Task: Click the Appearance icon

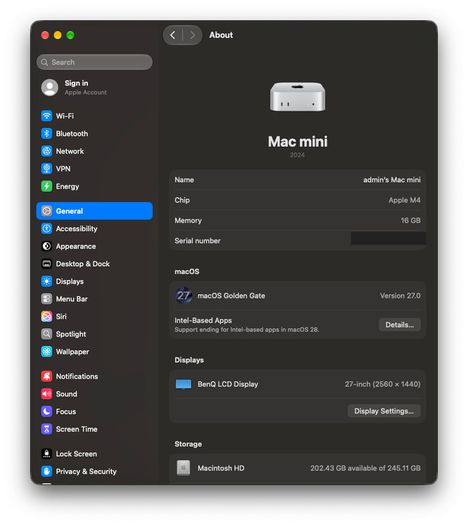Action: pos(47,246)
